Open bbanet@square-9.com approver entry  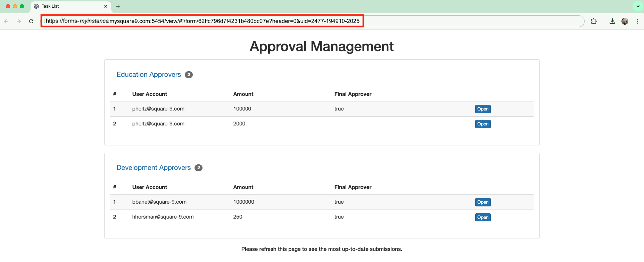(482, 202)
